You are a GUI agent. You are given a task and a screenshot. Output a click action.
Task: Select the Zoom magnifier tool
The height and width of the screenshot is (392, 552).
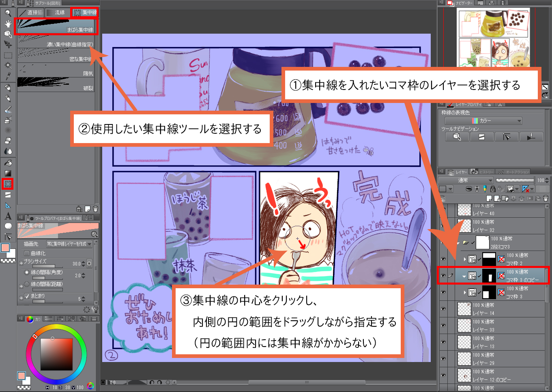8,13
